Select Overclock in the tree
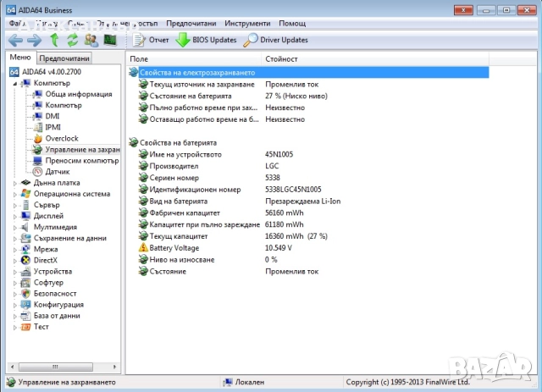The height and width of the screenshot is (392, 542). tap(62, 138)
